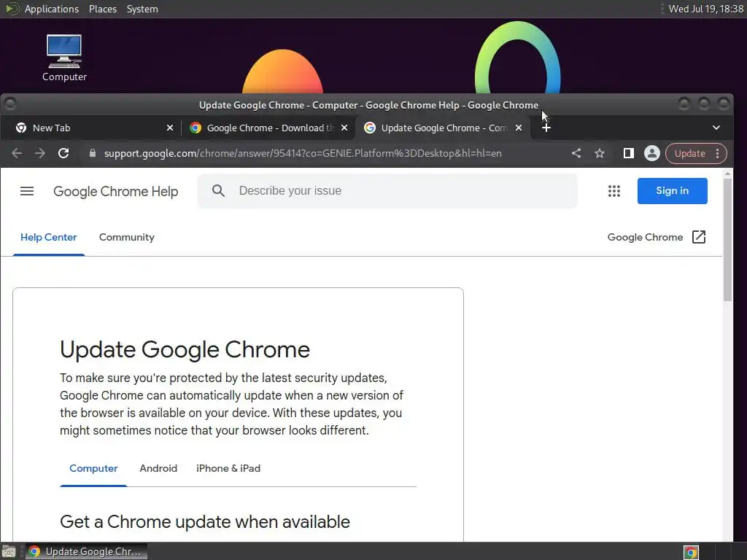
Task: View site security lock info
Action: 93,153
